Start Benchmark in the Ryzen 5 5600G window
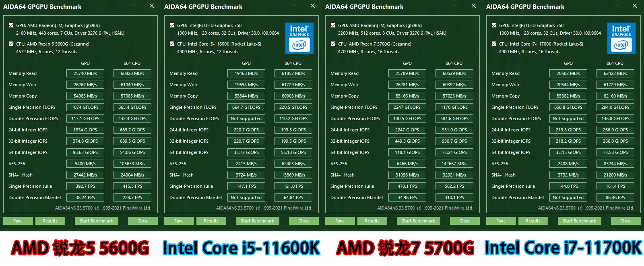Screen dimensions: 644x266 coord(96,221)
